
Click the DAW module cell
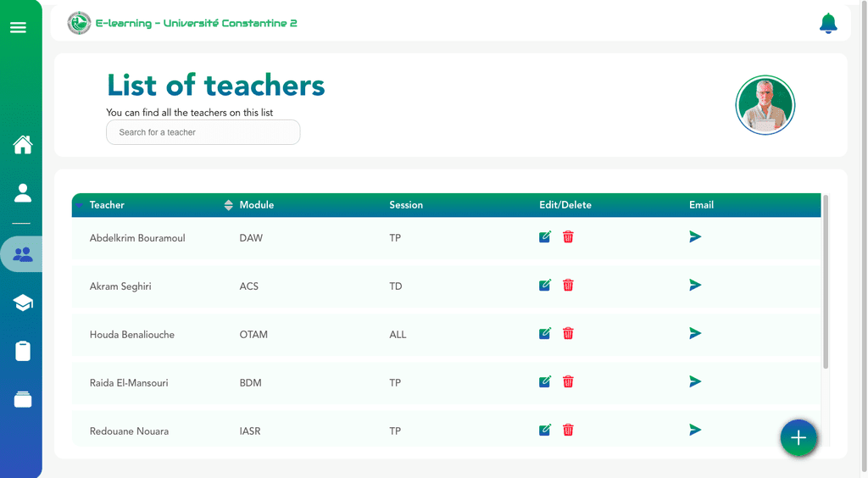point(251,238)
